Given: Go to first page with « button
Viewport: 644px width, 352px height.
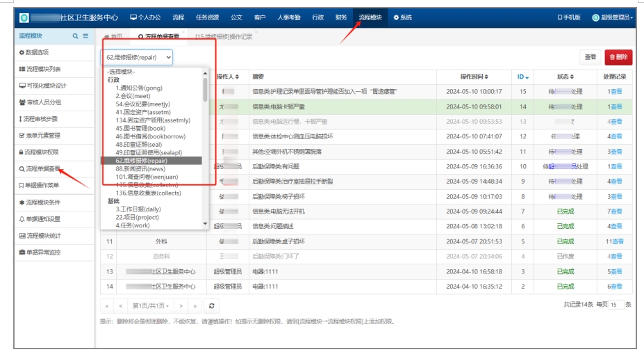Looking at the screenshot, I should 107,305.
